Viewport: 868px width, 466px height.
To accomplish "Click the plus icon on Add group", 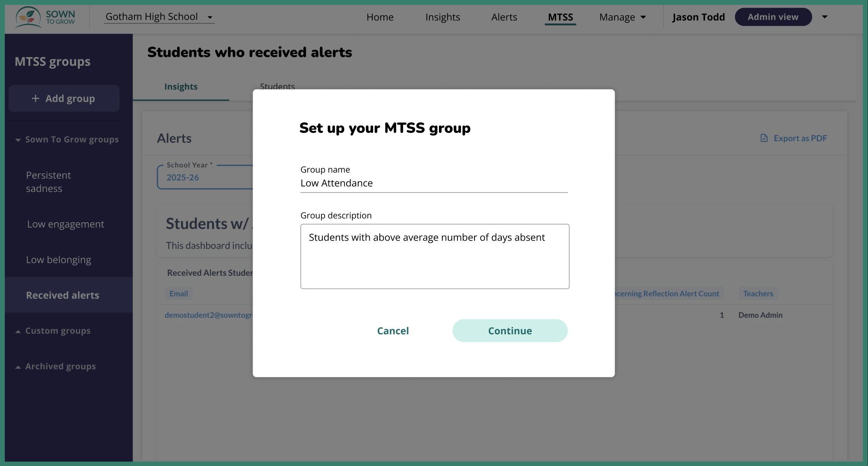I will [35, 99].
